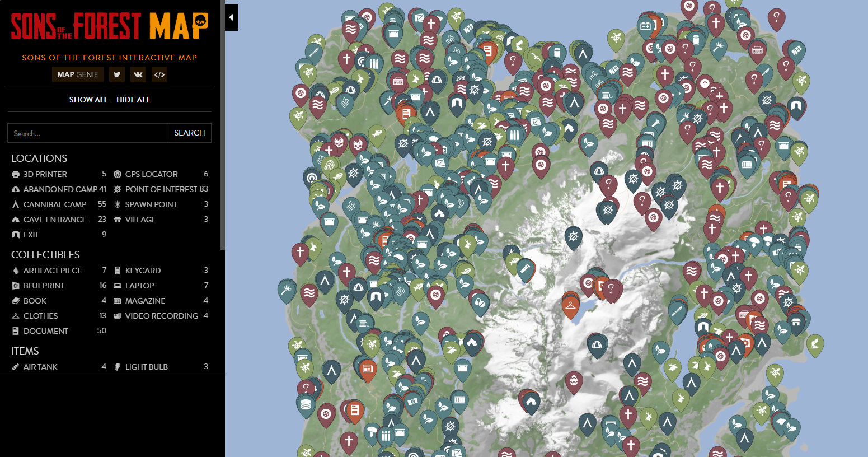Click the tent icon beside ABANDONED CAMP

point(16,189)
